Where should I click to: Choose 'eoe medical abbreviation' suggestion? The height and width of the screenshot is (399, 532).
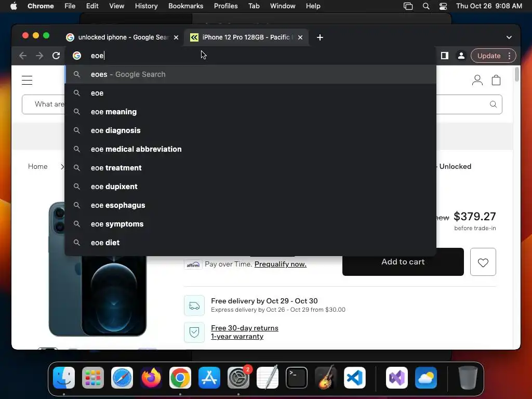pos(250,149)
